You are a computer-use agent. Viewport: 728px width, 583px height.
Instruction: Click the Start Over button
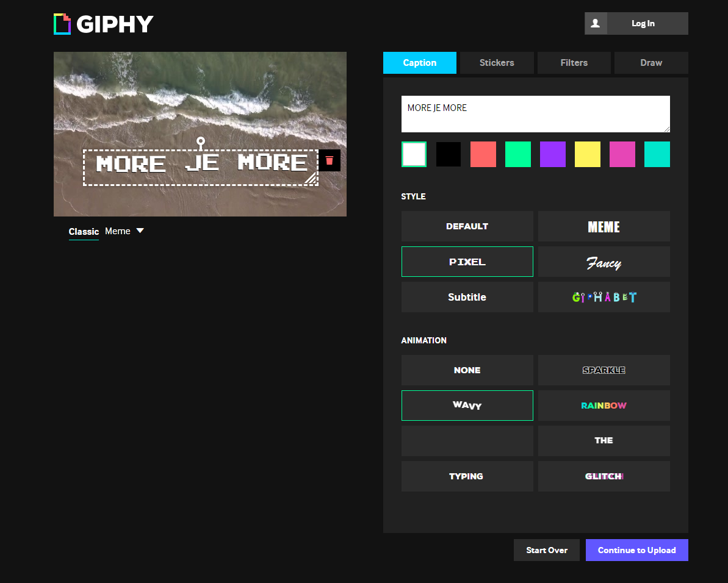[547, 550]
